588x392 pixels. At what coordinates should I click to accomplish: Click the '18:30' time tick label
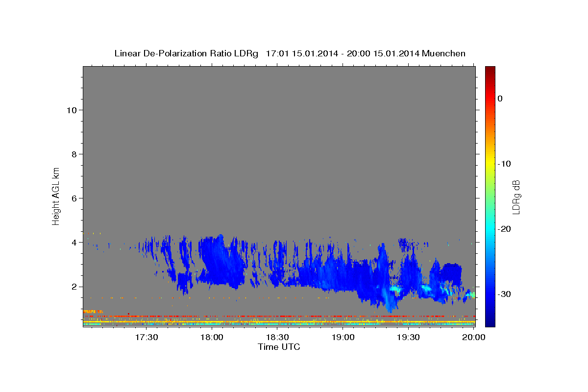[277, 338]
